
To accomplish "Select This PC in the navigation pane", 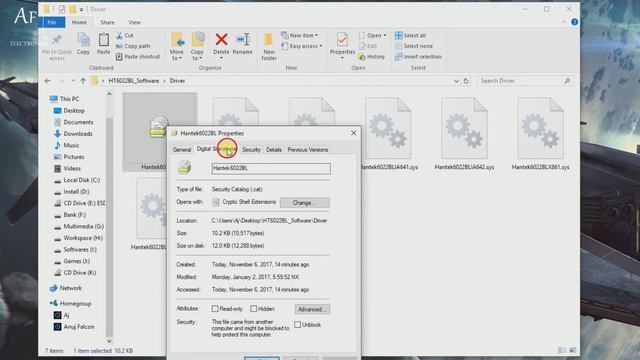I will pos(69,99).
